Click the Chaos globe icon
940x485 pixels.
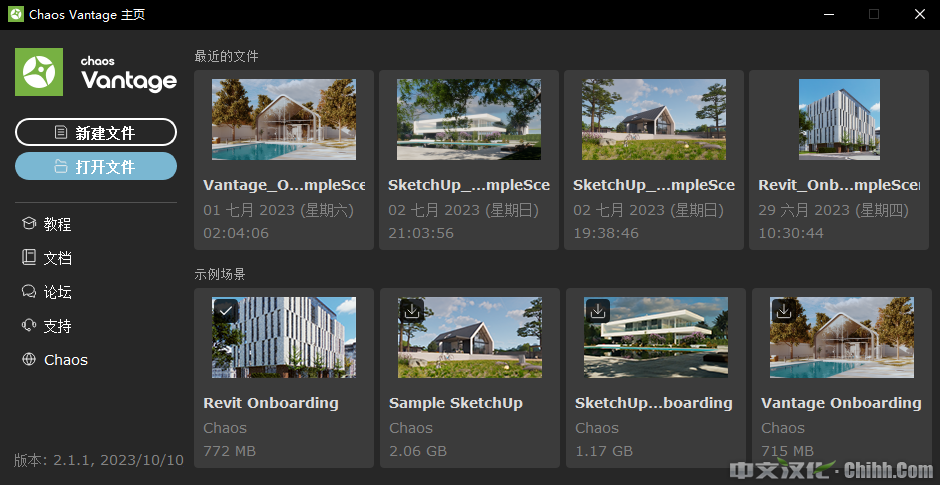29,360
